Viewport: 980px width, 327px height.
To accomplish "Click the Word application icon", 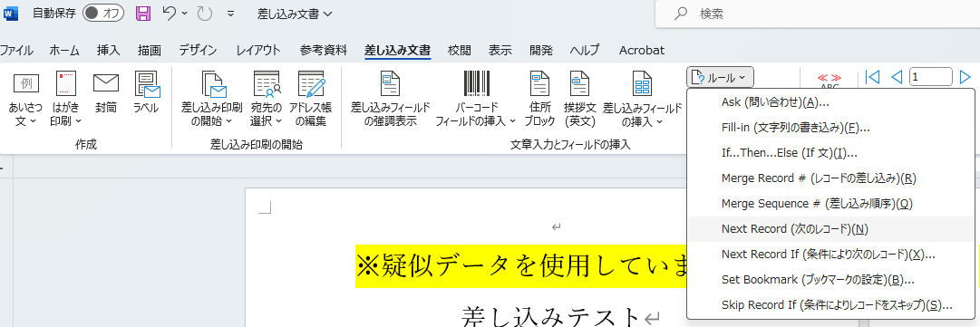I will point(12,13).
